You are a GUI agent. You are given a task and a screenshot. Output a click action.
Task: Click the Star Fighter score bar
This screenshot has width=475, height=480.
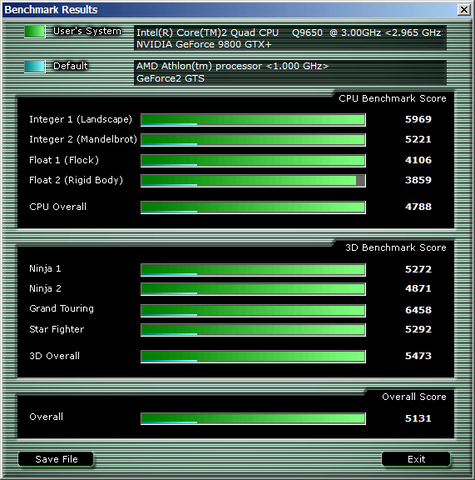[x=253, y=330]
